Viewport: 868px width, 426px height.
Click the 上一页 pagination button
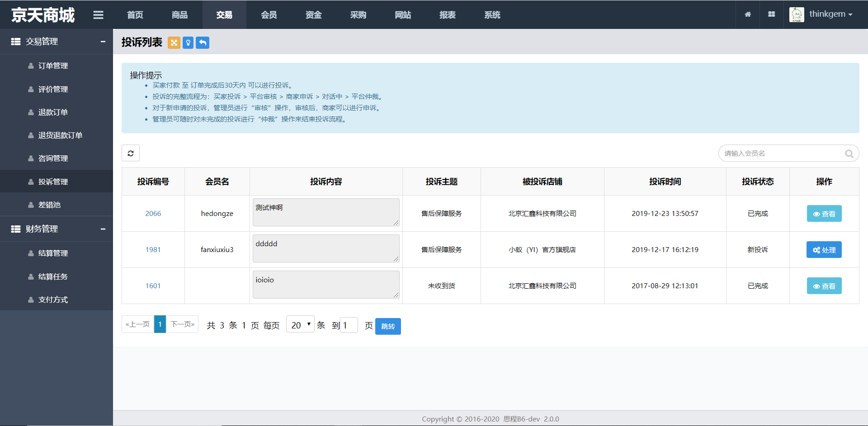pyautogui.click(x=138, y=324)
